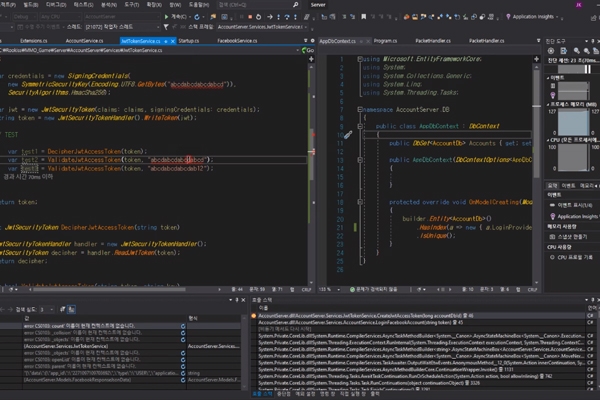Screen dimensions: 600x400
Task: Click the green Continue debugging play button
Action: (x=166, y=17)
